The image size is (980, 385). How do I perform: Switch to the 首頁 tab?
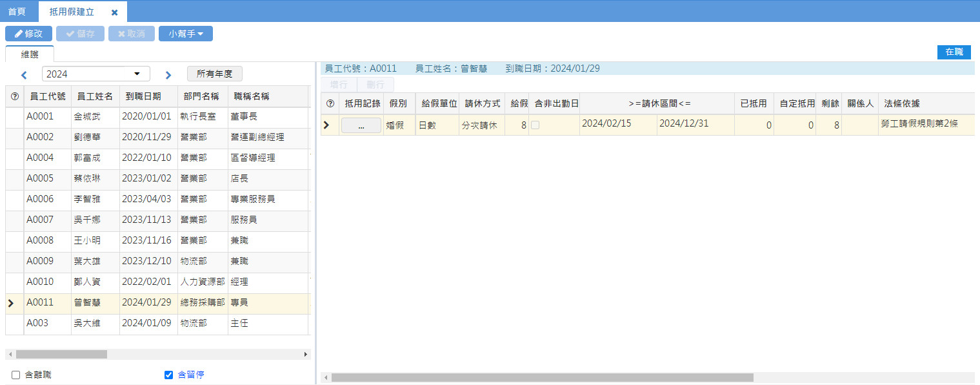[17, 12]
